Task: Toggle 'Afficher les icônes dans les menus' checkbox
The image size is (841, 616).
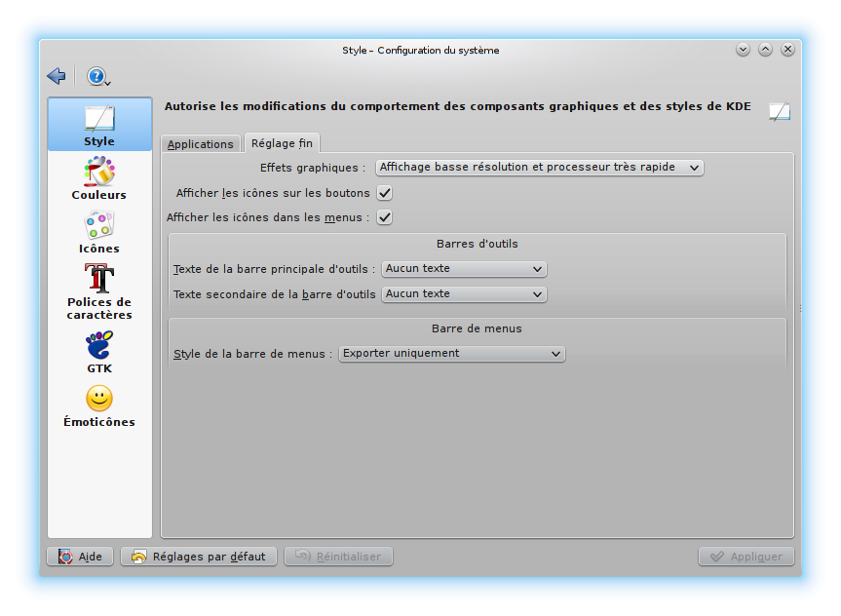Action: coord(385,217)
